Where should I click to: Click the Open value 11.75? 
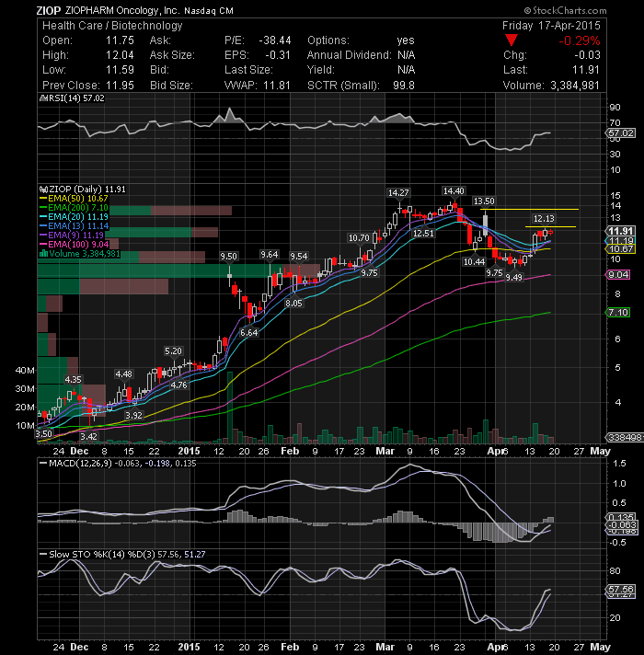click(120, 40)
